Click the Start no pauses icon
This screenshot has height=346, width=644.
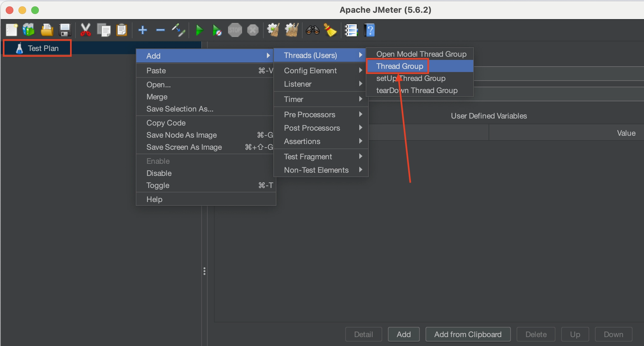(x=217, y=30)
